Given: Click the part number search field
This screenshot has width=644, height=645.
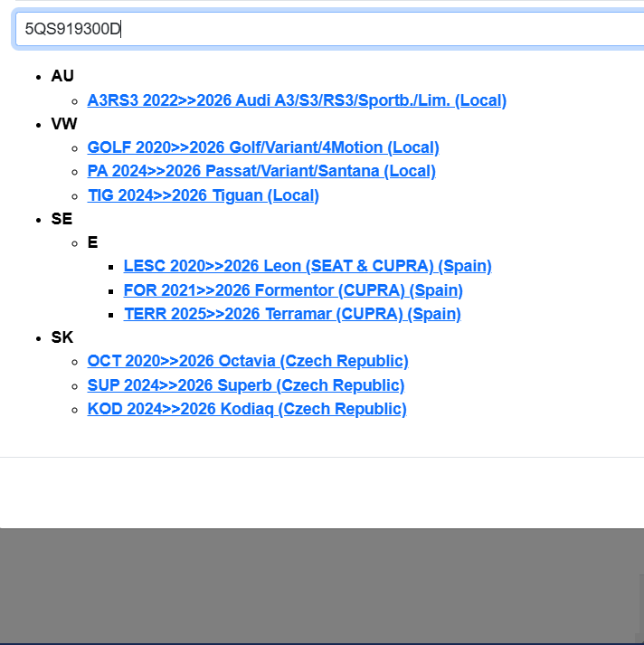Looking at the screenshot, I should point(326,29).
